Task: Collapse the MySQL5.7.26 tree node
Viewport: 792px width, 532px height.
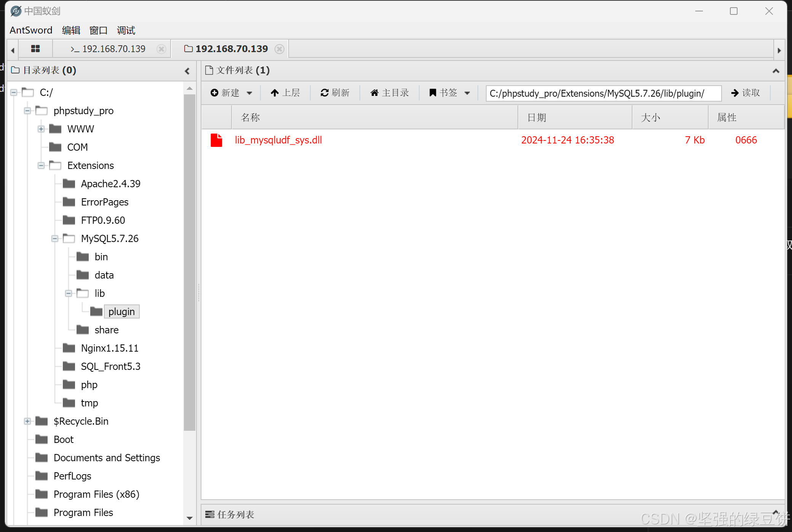Action: click(55, 239)
